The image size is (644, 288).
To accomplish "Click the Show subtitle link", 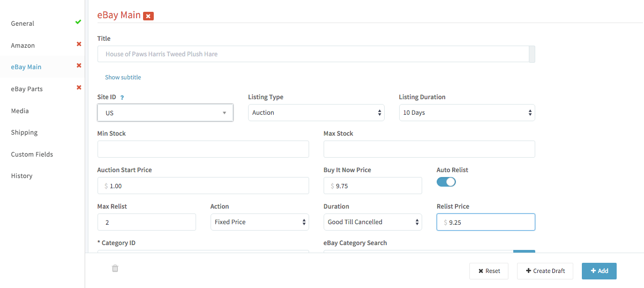I will 123,77.
